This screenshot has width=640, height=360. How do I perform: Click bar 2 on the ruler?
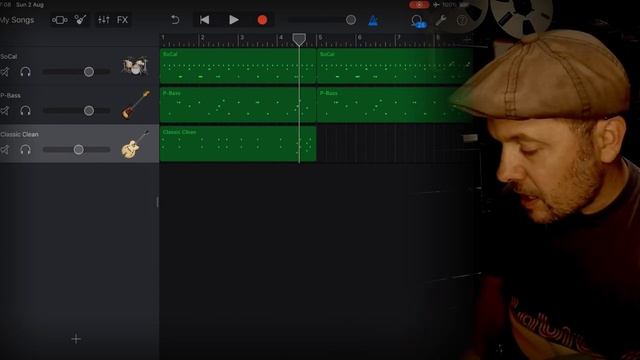(x=202, y=38)
